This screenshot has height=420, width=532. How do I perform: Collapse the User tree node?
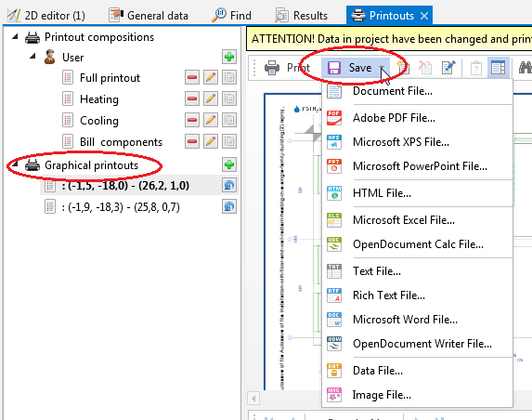tap(32, 56)
